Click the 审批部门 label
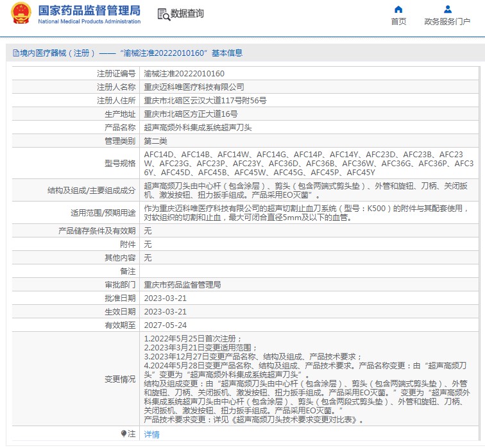 click(x=120, y=284)
